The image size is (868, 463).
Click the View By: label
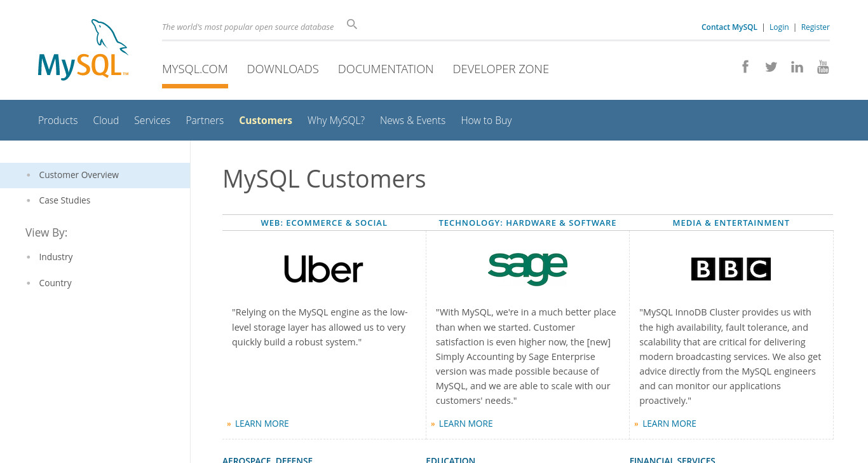46,233
